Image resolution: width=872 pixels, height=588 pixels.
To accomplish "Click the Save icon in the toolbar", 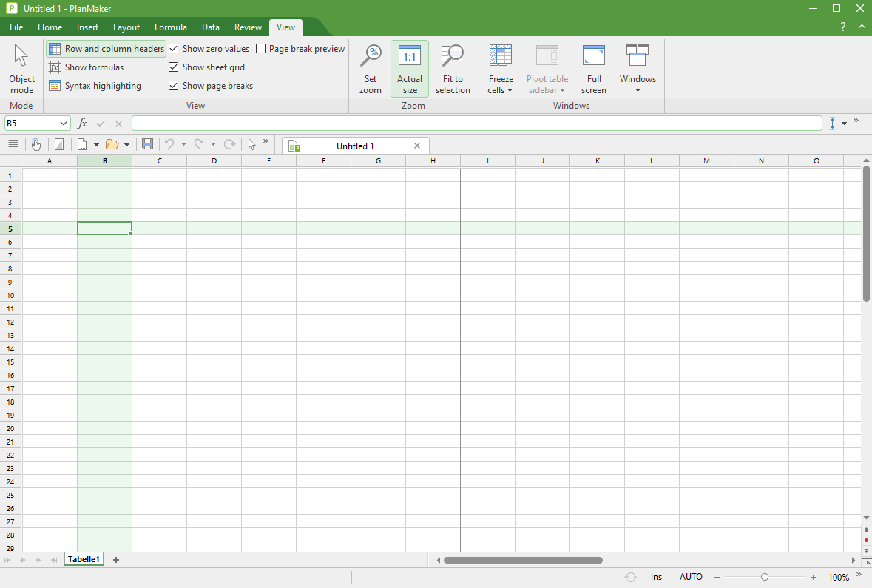I will point(147,144).
